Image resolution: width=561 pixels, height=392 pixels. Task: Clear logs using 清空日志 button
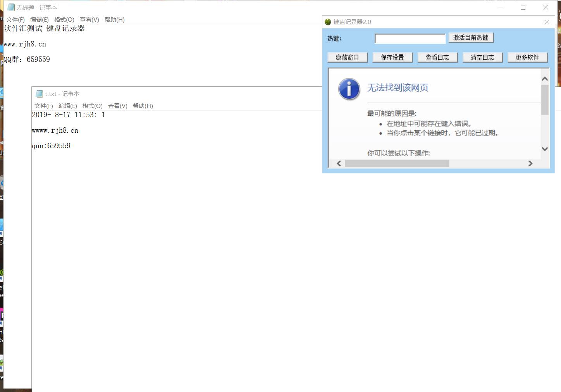[482, 57]
